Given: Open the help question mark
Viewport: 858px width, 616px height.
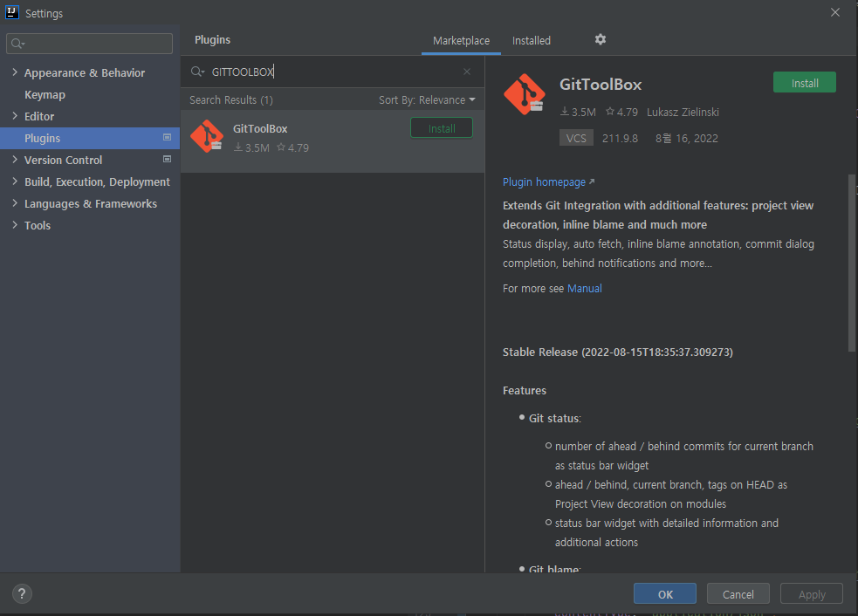Looking at the screenshot, I should (x=22, y=593).
